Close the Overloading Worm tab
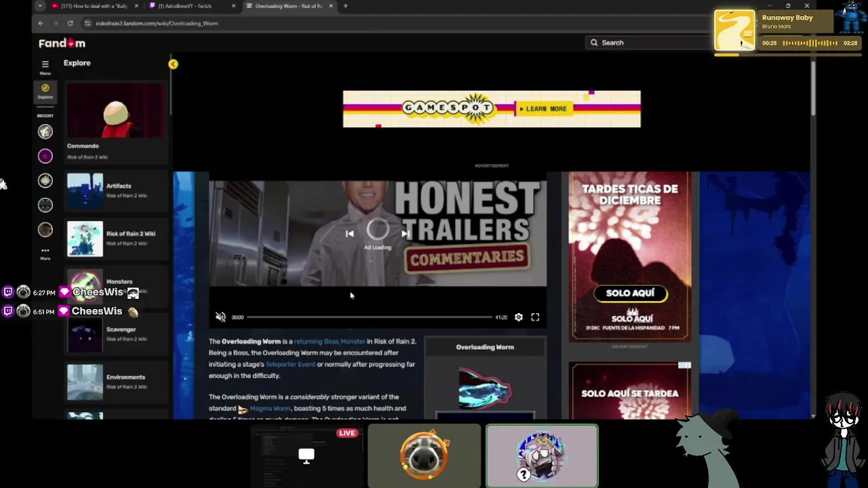 click(x=331, y=6)
